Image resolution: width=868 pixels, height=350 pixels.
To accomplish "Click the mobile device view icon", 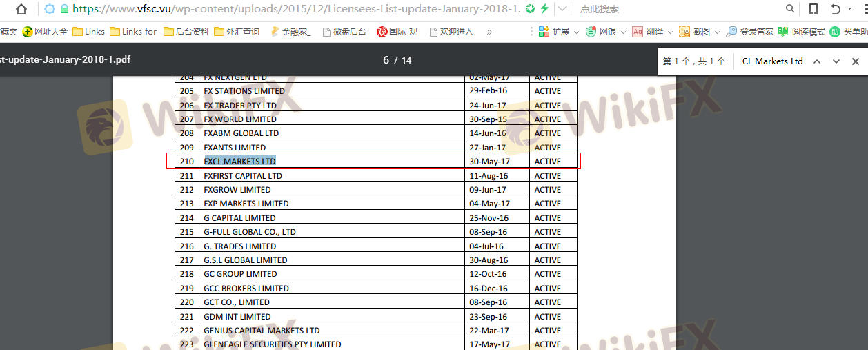I will click(813, 9).
